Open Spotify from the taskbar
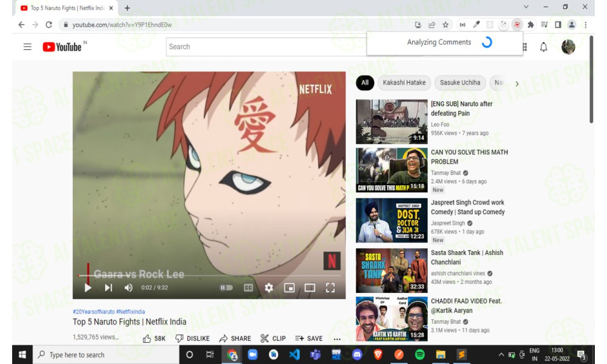 419,355
